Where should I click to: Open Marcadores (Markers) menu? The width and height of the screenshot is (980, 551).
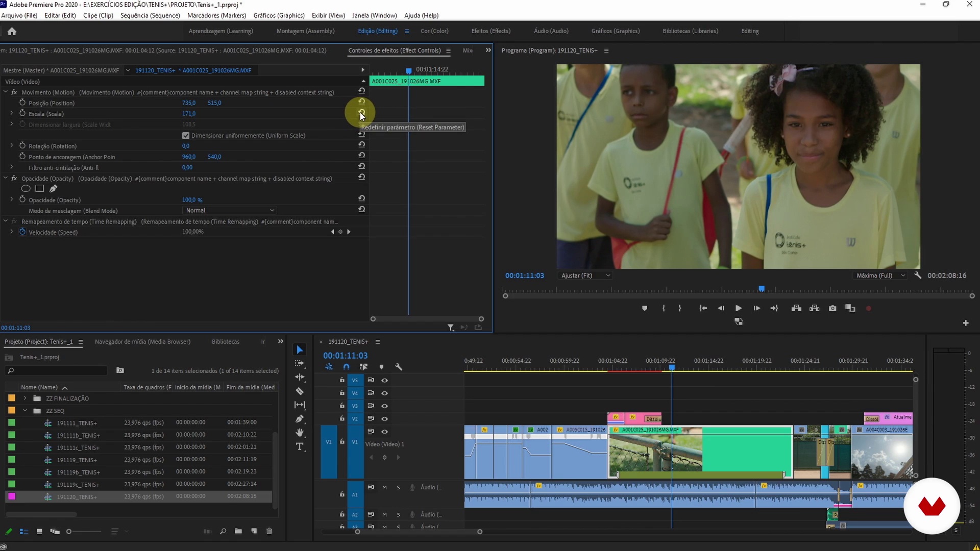pyautogui.click(x=216, y=15)
